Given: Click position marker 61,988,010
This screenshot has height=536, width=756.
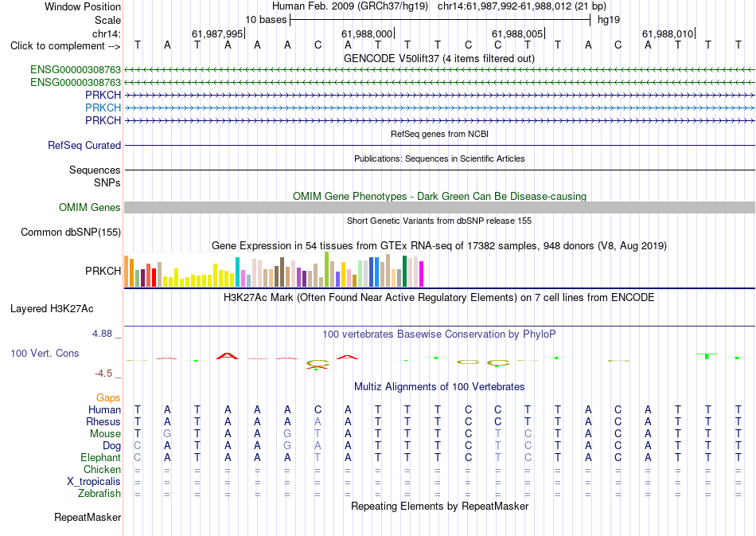Looking at the screenshot, I should 668,33.
